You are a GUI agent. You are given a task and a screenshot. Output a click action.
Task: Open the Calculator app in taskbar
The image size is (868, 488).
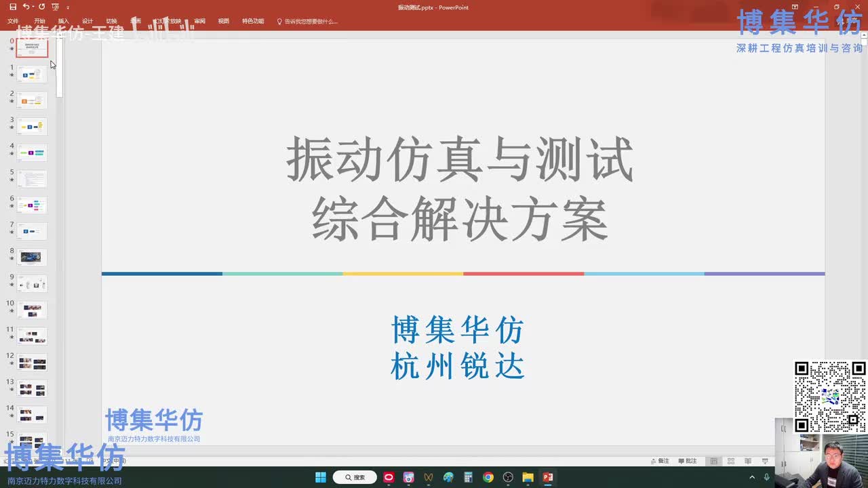[x=468, y=477]
